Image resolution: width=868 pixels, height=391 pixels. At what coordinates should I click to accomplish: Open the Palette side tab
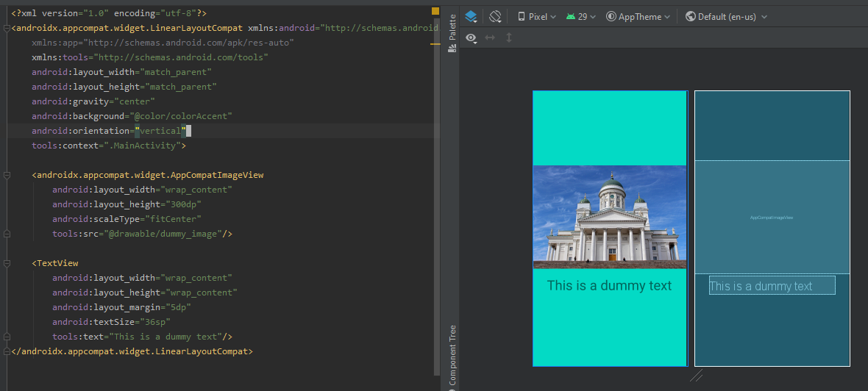(x=452, y=27)
